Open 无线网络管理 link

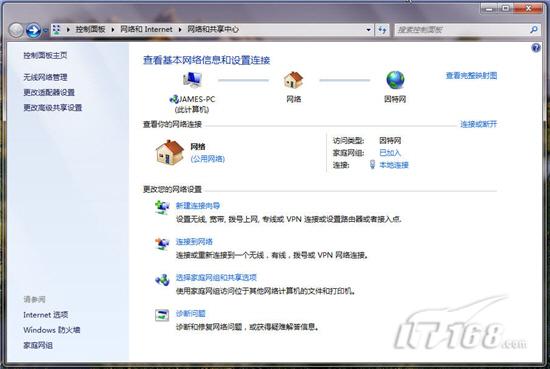(45, 77)
